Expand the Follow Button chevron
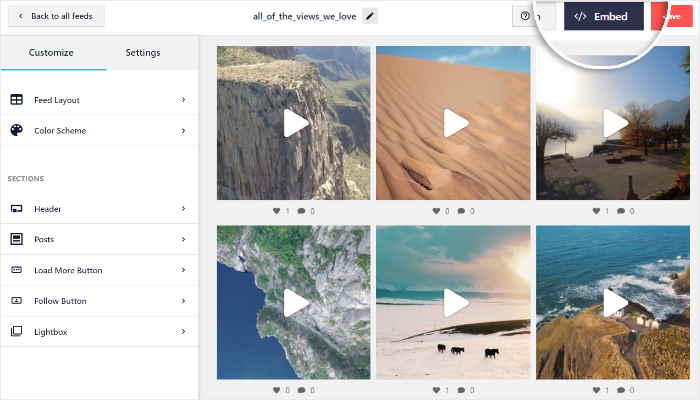 [x=183, y=300]
